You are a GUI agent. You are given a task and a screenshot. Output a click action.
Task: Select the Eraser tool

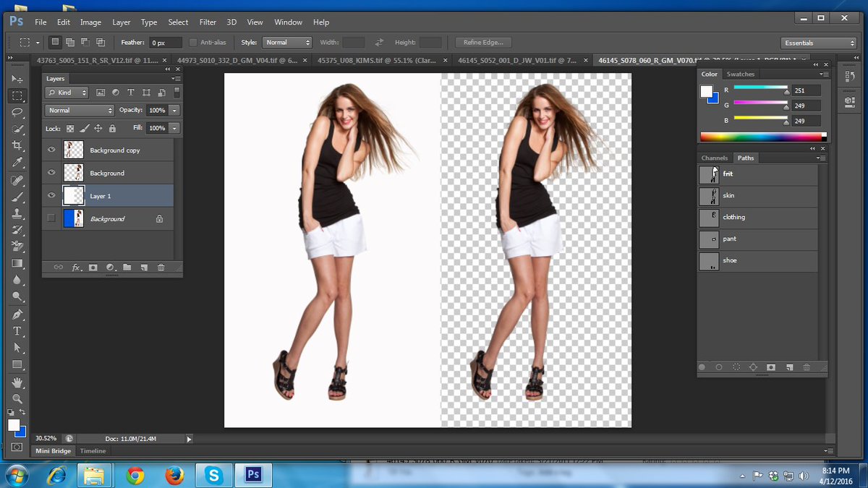[x=17, y=247]
